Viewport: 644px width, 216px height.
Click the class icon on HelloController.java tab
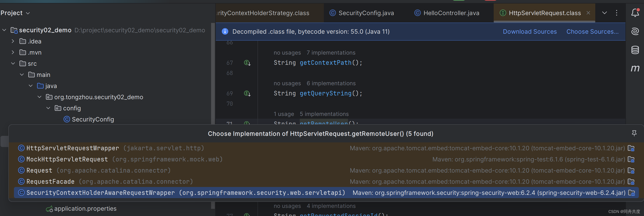pos(417,13)
